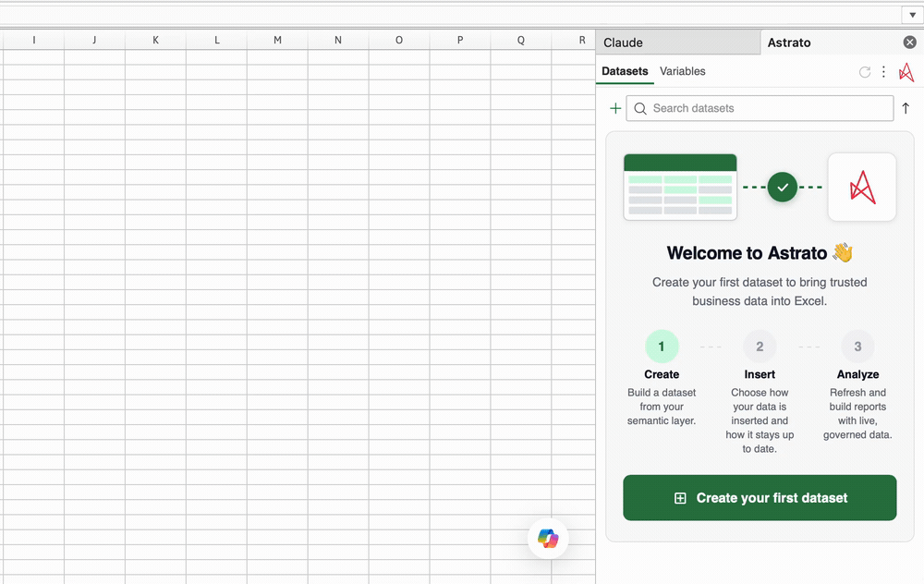Select column K header
Image resolution: width=924 pixels, height=584 pixels.
tap(155, 40)
